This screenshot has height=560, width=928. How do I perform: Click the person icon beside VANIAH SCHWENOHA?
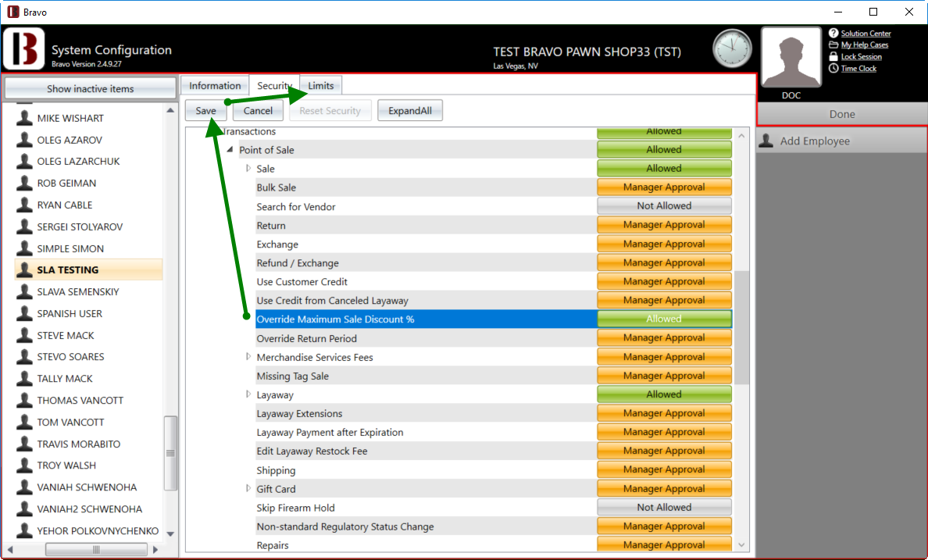24,487
